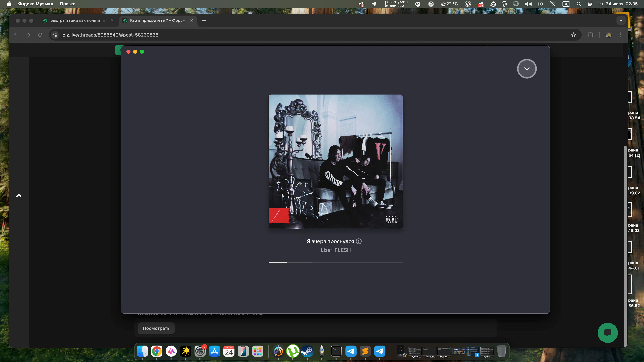Click the browser page scrollbar
This screenshot has width=644, height=362.
(626, 246)
